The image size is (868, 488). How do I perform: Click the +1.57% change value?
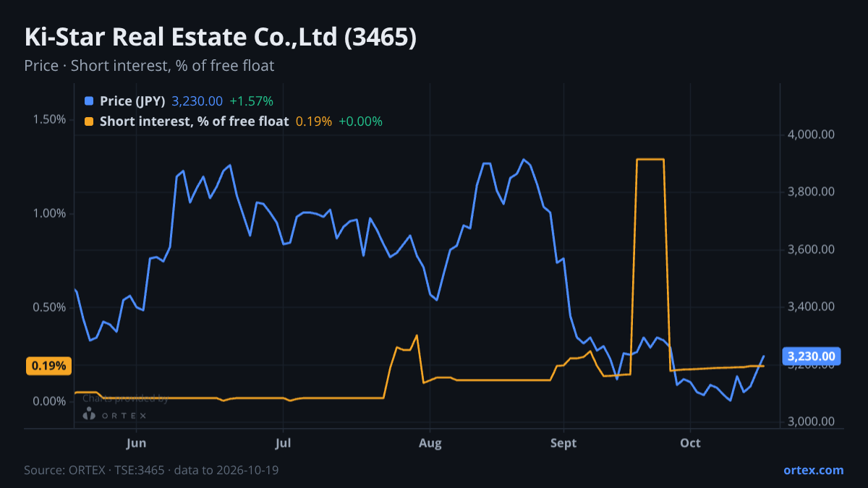click(251, 101)
